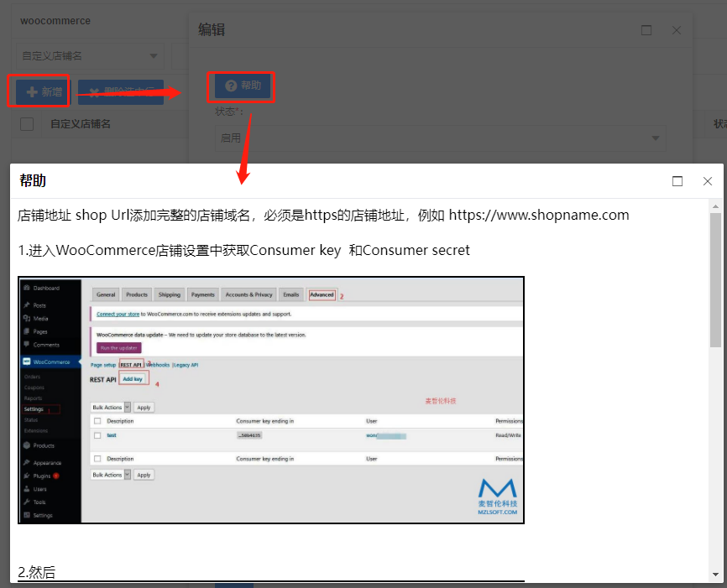Expand the 状态 dropdown showing 启用
The height and width of the screenshot is (588, 727).
click(441, 138)
